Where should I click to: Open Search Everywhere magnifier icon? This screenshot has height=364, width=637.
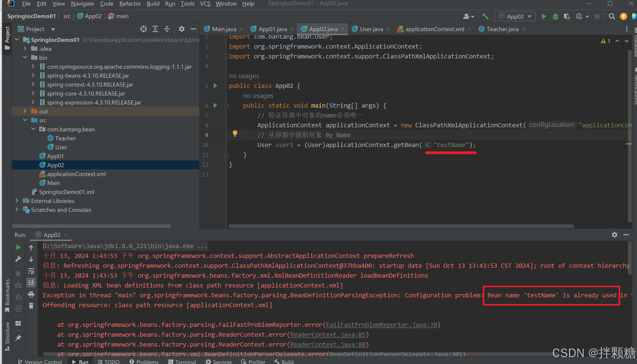click(x=611, y=17)
